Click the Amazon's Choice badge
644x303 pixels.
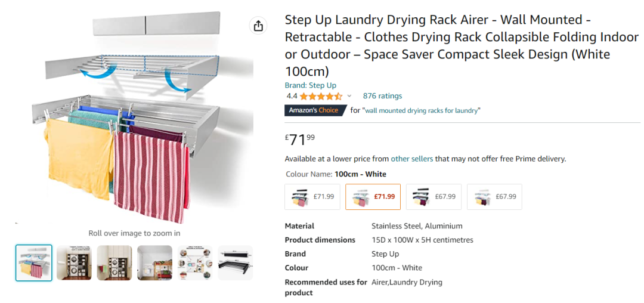pyautogui.click(x=315, y=110)
